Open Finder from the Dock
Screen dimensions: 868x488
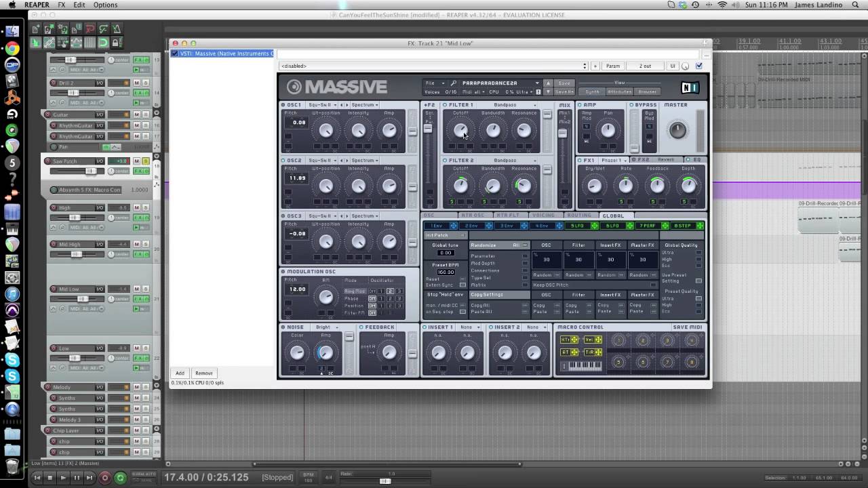[x=12, y=31]
